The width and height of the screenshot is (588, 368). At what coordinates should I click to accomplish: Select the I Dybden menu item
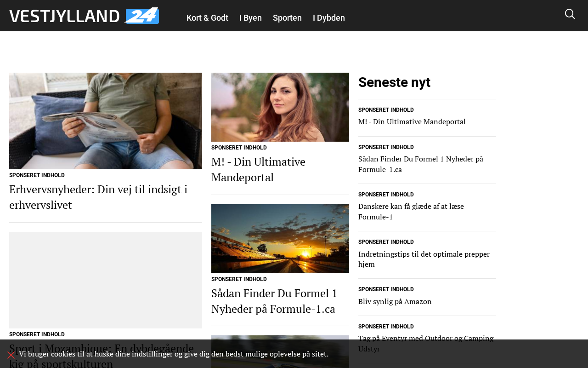329,18
